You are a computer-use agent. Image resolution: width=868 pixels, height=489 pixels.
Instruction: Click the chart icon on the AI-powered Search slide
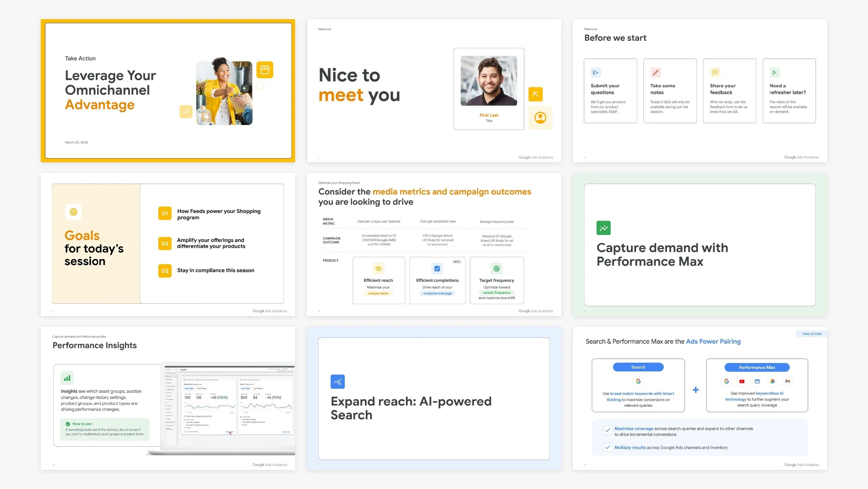337,381
